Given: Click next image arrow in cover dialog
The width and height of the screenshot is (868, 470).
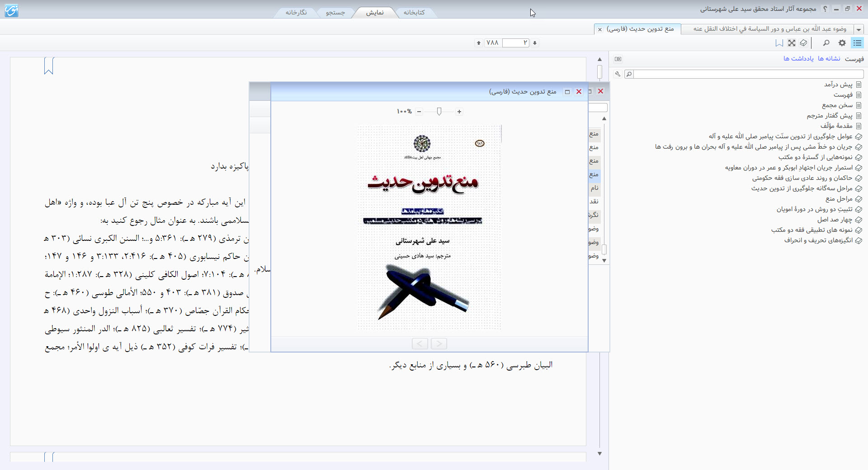Looking at the screenshot, I should (439, 344).
